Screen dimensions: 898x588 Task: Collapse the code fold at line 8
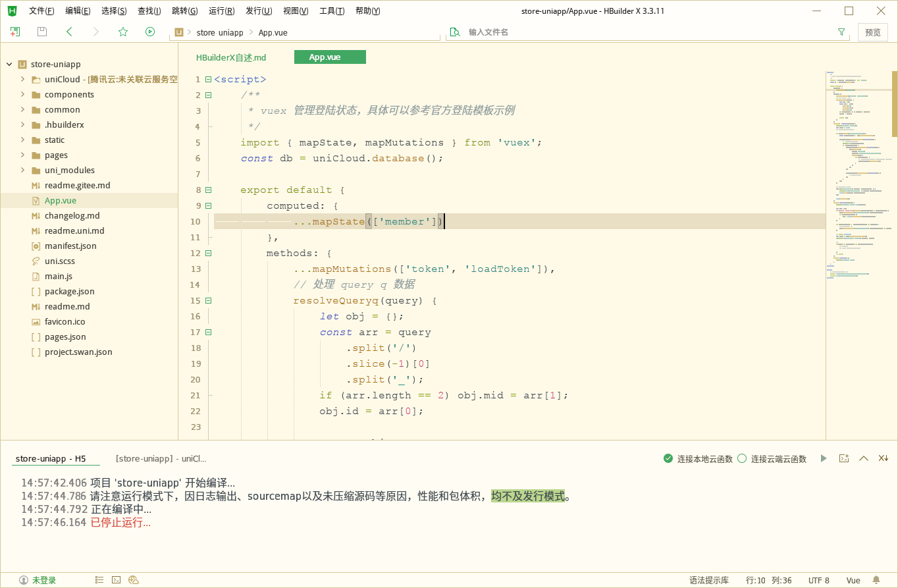point(208,190)
